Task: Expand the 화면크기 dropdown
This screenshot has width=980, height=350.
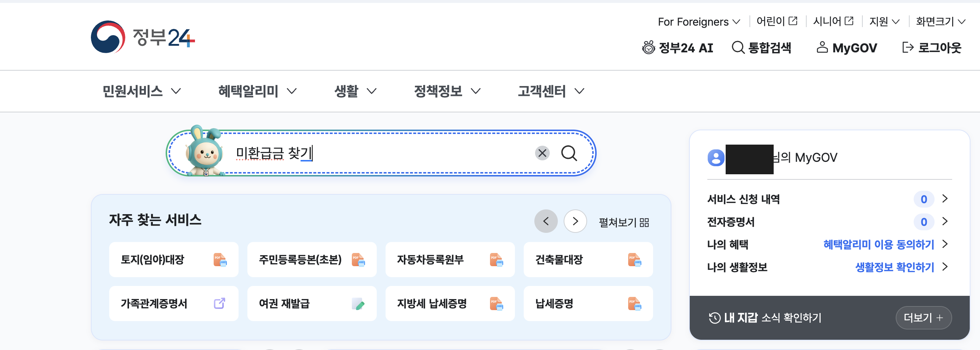Action: click(x=940, y=22)
